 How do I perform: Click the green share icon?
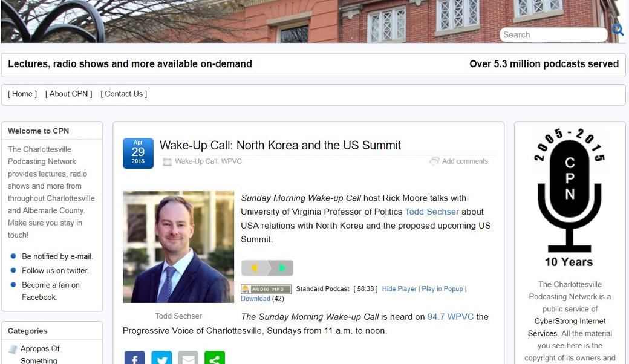pos(215,357)
